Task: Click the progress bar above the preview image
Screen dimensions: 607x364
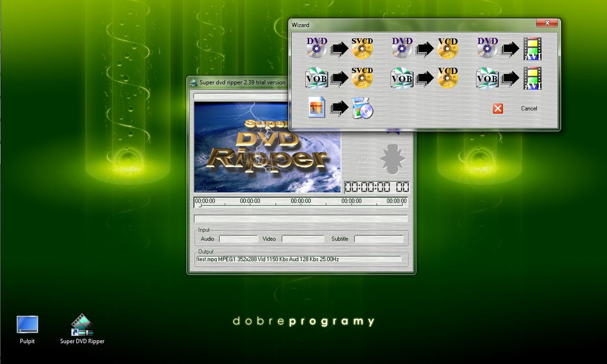Action: click(x=241, y=96)
